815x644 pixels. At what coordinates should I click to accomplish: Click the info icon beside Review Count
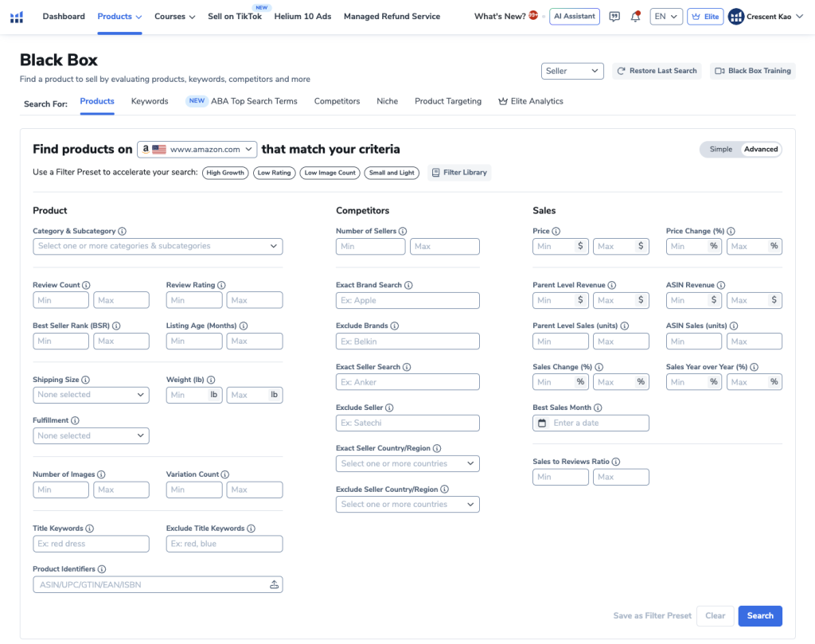[x=86, y=285]
